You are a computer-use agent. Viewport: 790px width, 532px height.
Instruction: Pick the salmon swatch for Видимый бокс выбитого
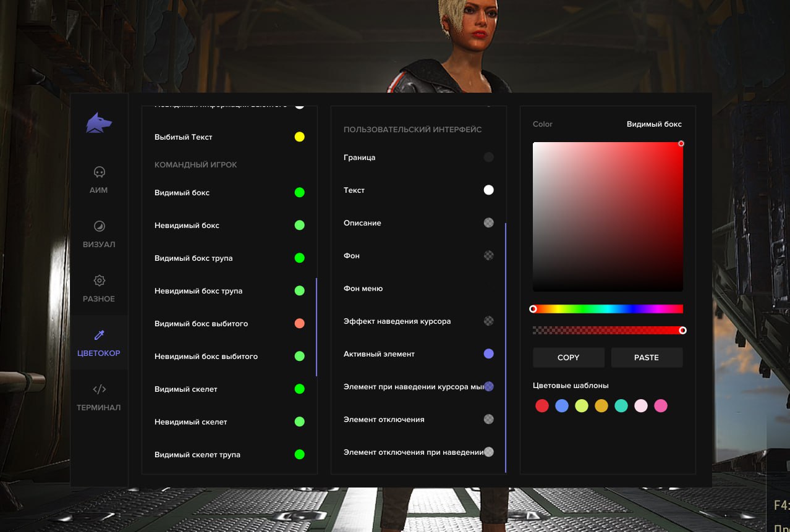click(x=299, y=324)
